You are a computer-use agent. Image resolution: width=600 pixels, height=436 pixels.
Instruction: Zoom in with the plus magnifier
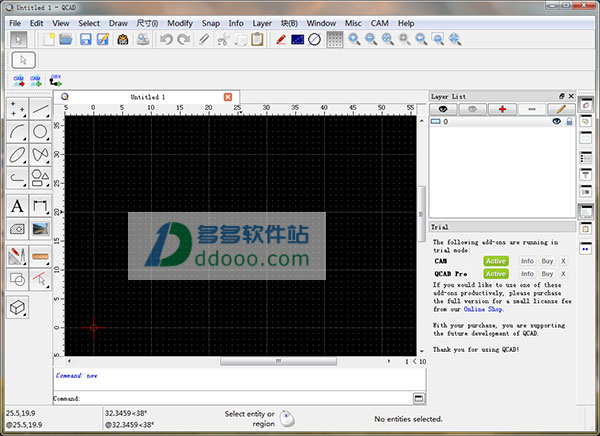[354, 39]
